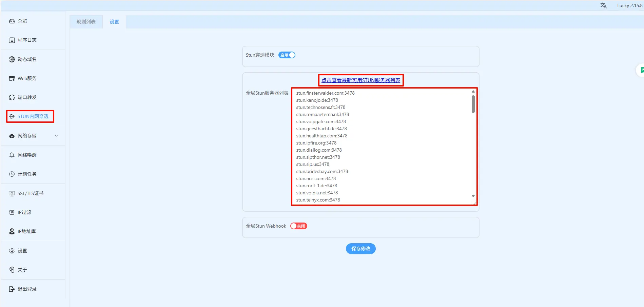Click the textarea resize handle corner

(474, 203)
